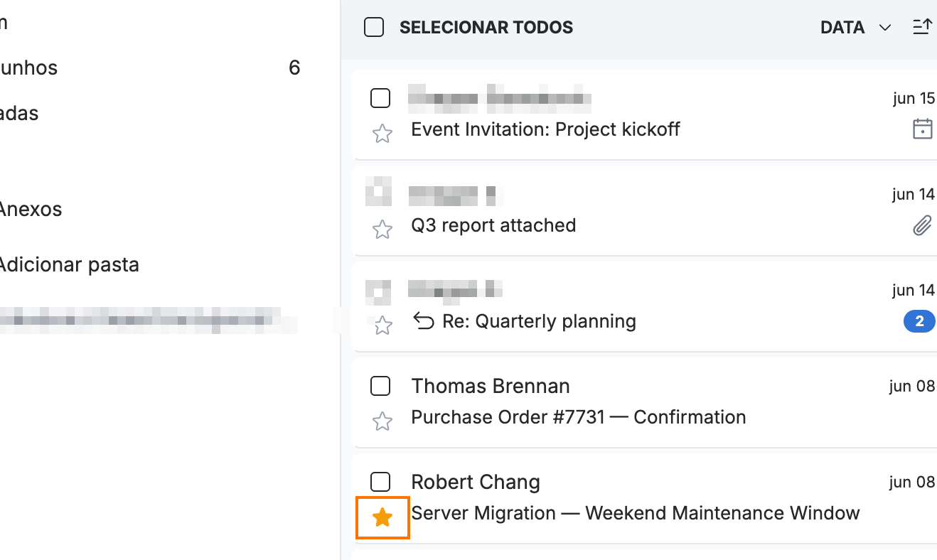Tick the checkbox for the jun 15 email

(380, 98)
